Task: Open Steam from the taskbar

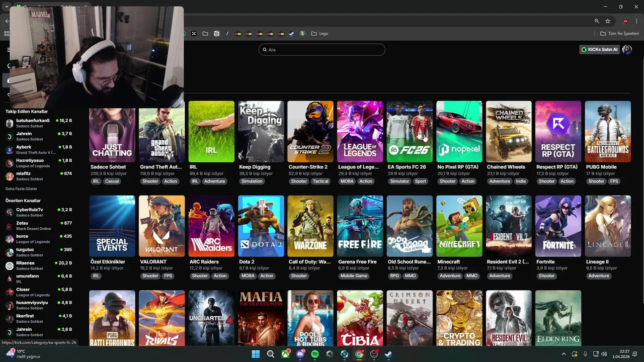Action: pos(389,354)
